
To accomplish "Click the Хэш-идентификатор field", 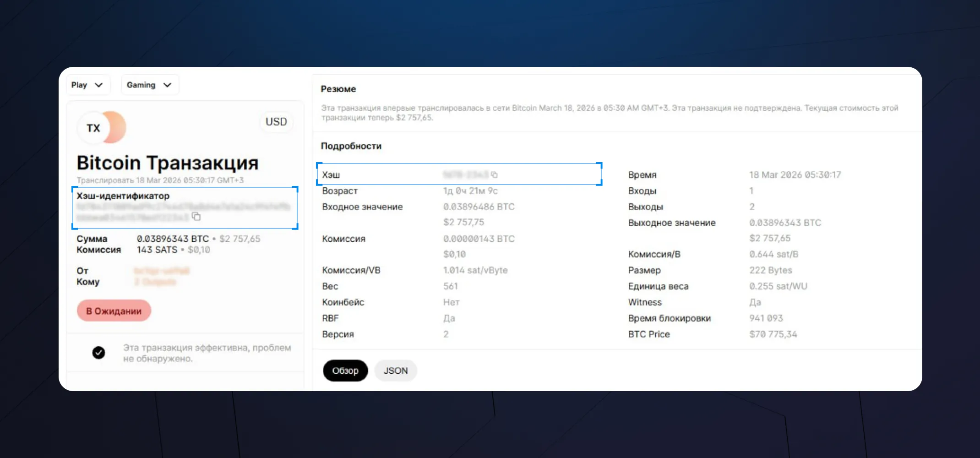I will tap(185, 208).
